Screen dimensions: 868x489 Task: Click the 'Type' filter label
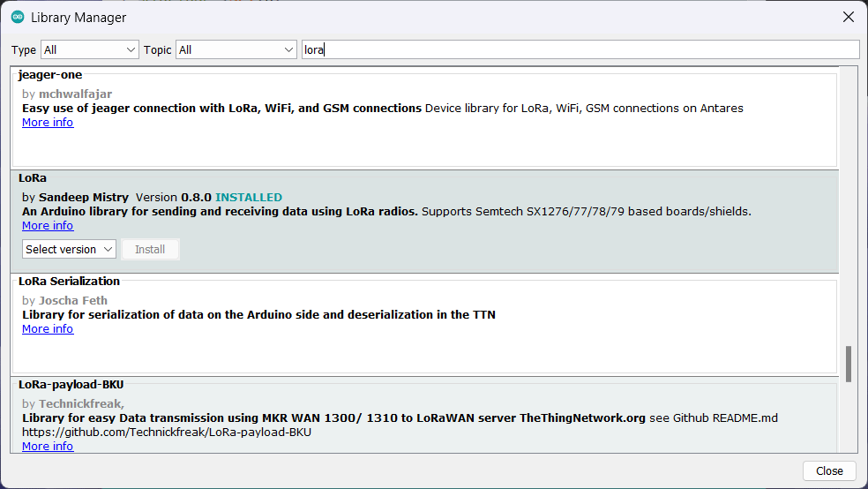pyautogui.click(x=24, y=49)
